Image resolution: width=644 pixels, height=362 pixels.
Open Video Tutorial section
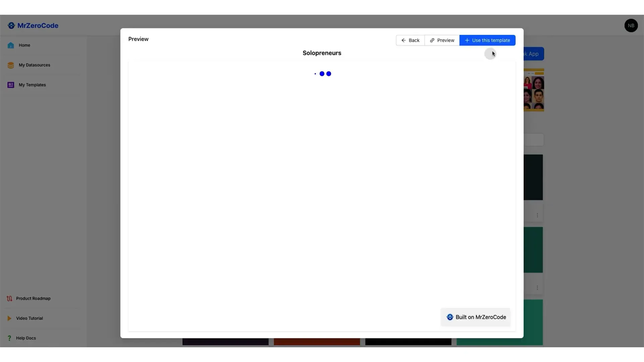29,318
